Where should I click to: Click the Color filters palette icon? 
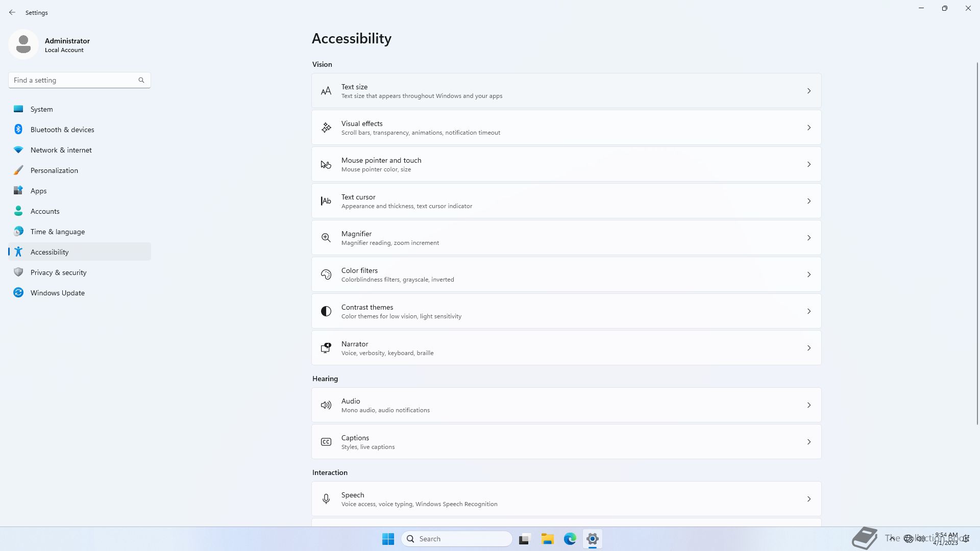click(326, 274)
